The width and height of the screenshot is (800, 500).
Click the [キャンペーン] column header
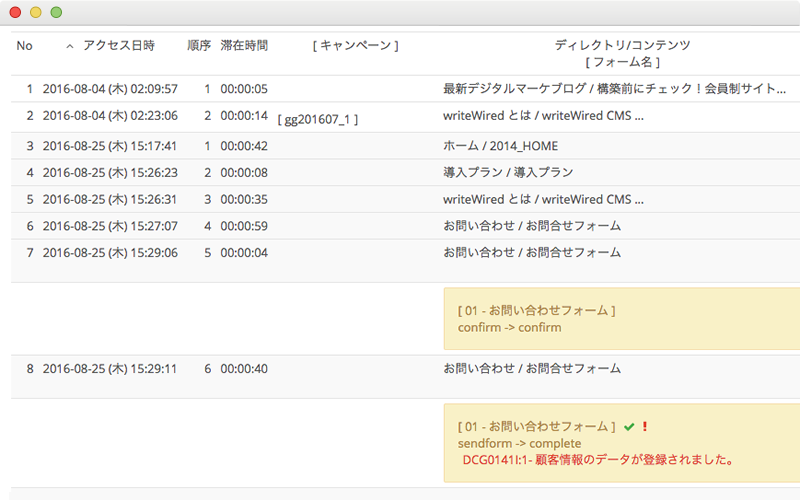point(356,45)
